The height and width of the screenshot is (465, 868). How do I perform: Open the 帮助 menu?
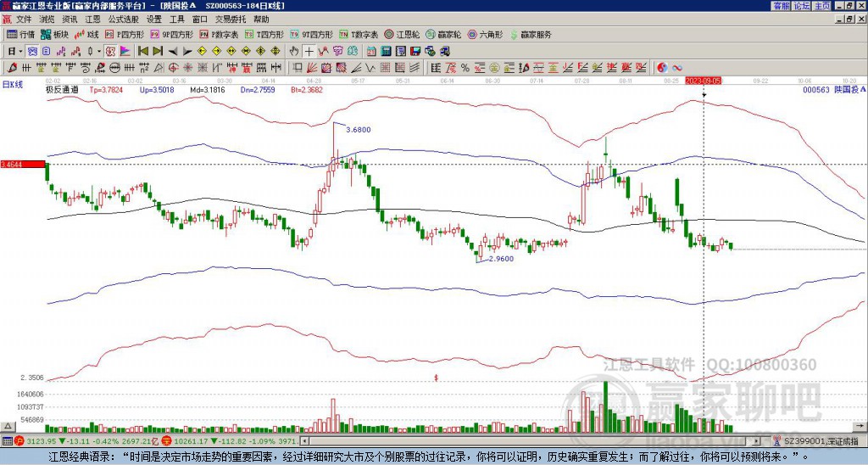point(261,20)
